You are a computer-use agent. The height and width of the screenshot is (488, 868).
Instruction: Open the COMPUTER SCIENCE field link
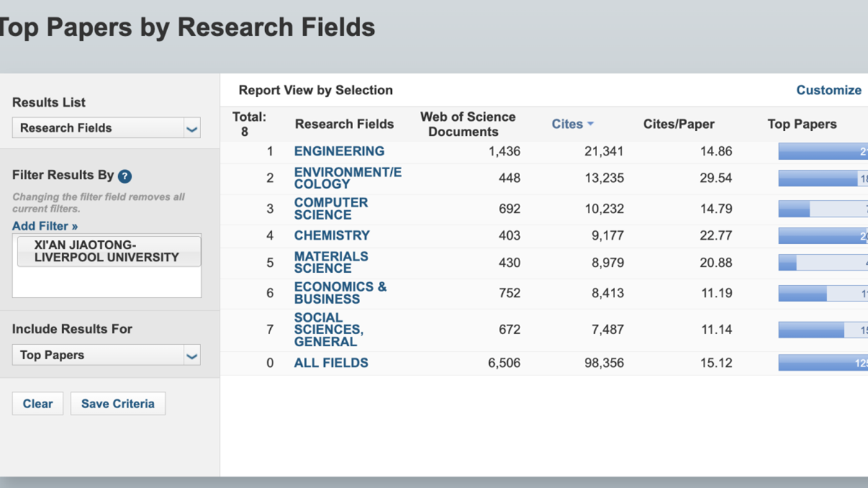(x=331, y=209)
